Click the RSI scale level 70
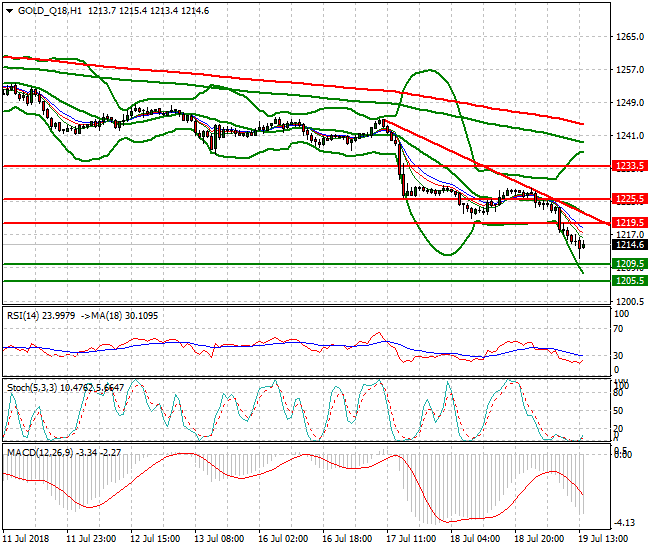Image resolution: width=650 pixels, height=550 pixels. click(618, 329)
